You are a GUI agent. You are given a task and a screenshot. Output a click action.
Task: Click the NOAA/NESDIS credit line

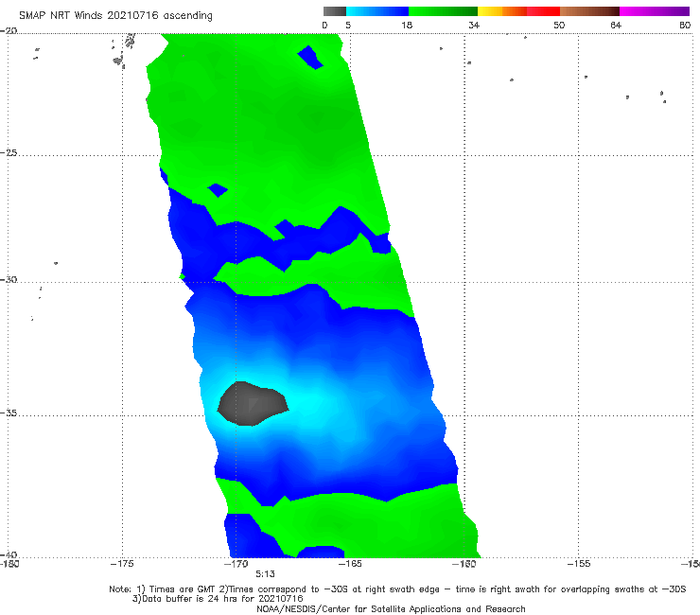tap(391, 609)
